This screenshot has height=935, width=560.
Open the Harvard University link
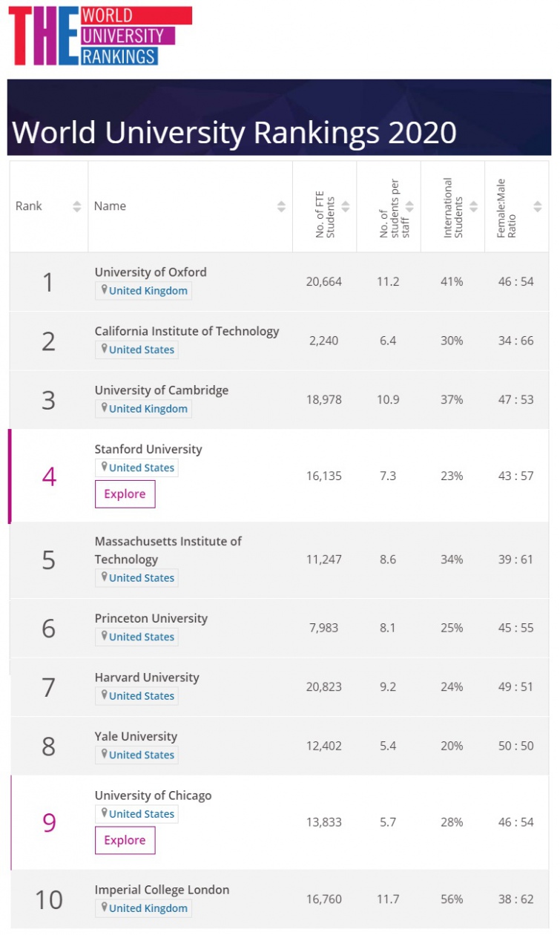click(147, 678)
